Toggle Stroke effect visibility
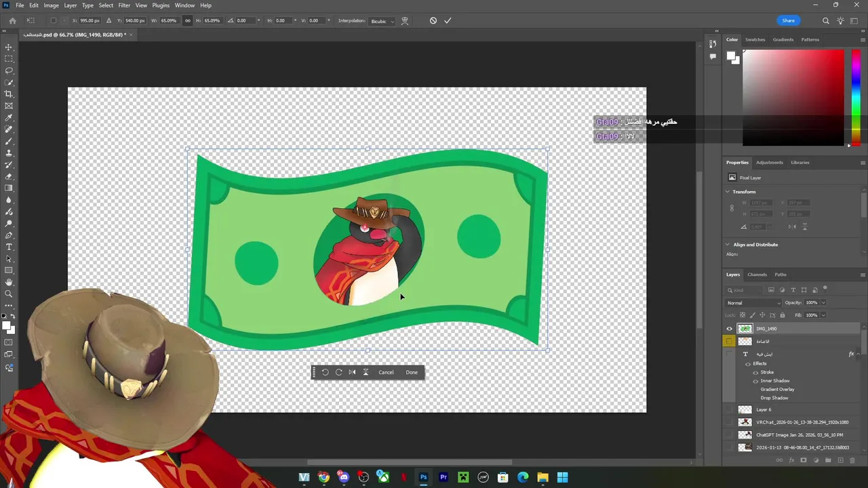 755,372
